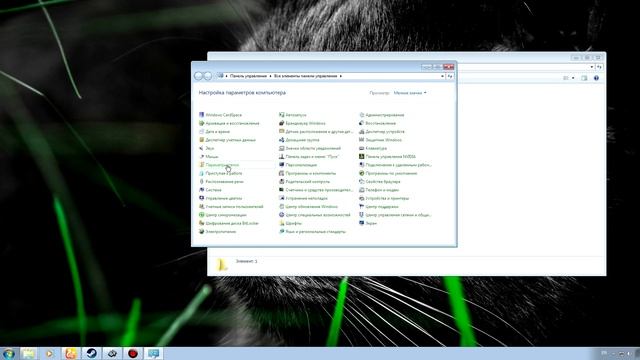Open Учетные записи пользователей
640x360 pixels.
pyautogui.click(x=231, y=207)
